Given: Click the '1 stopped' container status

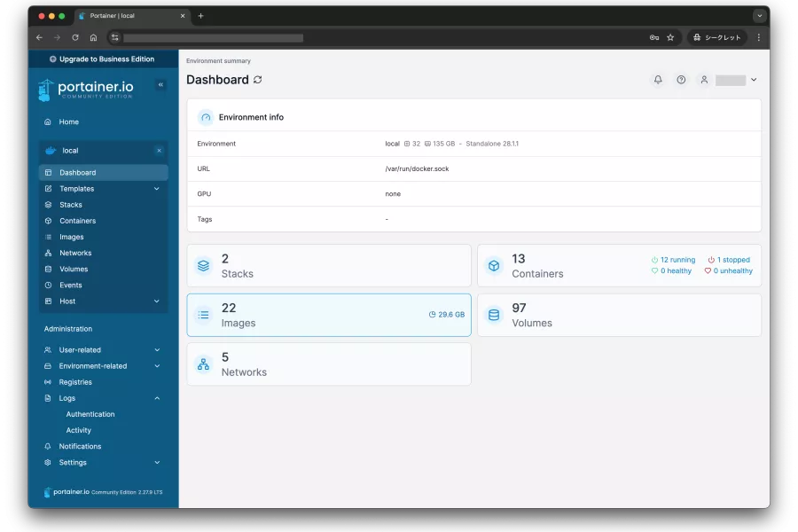Looking at the screenshot, I should tap(729, 260).
